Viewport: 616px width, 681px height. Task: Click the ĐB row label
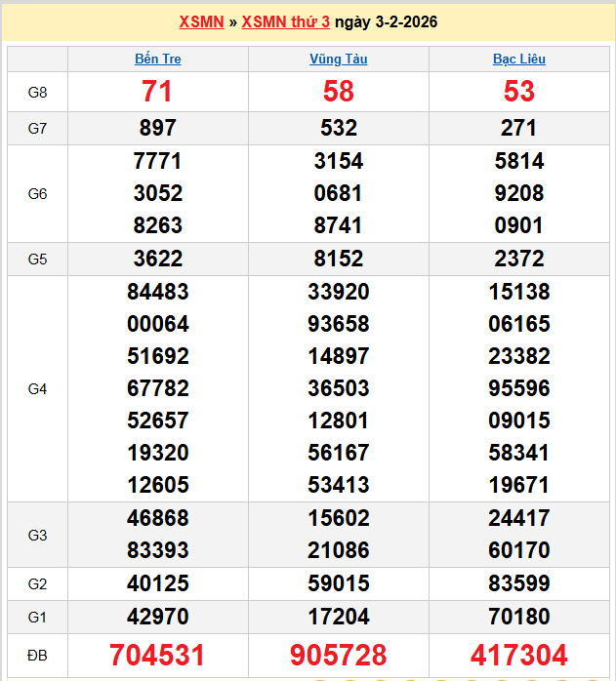pos(37,655)
